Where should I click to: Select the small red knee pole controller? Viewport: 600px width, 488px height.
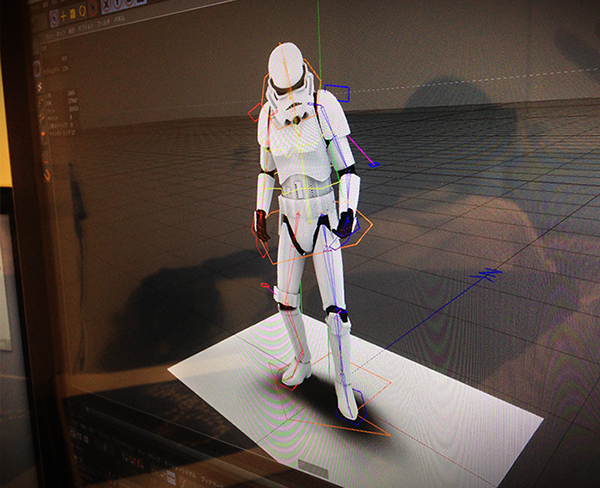coord(264,285)
